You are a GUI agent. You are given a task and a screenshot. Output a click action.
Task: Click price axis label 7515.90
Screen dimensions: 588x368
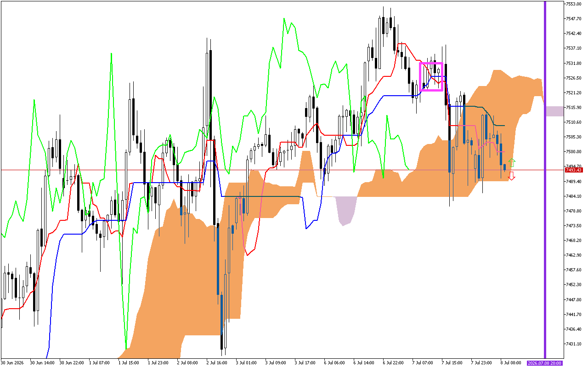[x=573, y=107]
